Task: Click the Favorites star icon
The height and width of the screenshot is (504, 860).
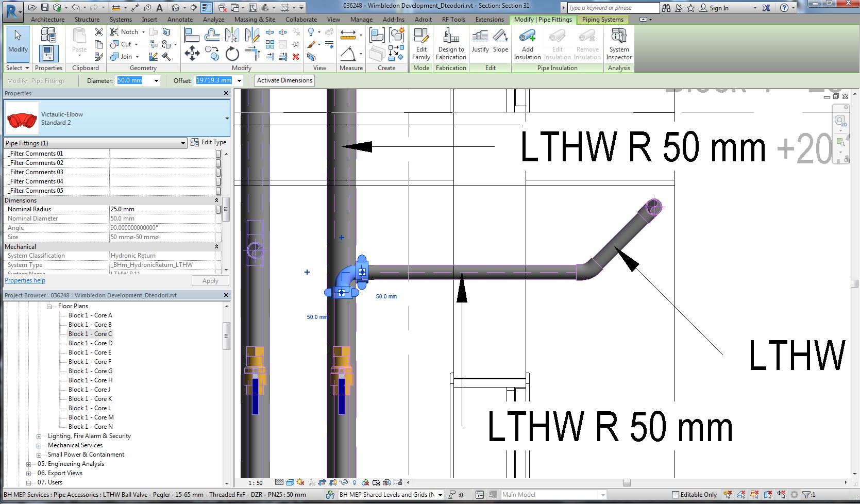Action: pyautogui.click(x=690, y=8)
